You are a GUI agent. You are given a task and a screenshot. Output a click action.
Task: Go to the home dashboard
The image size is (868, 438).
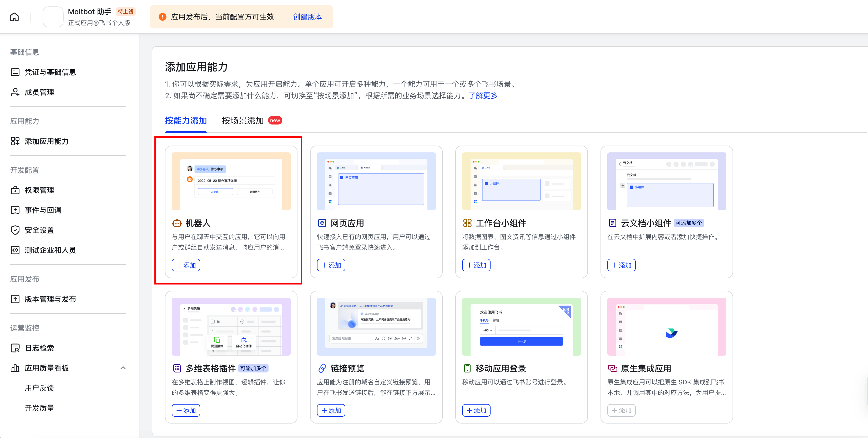(x=14, y=17)
